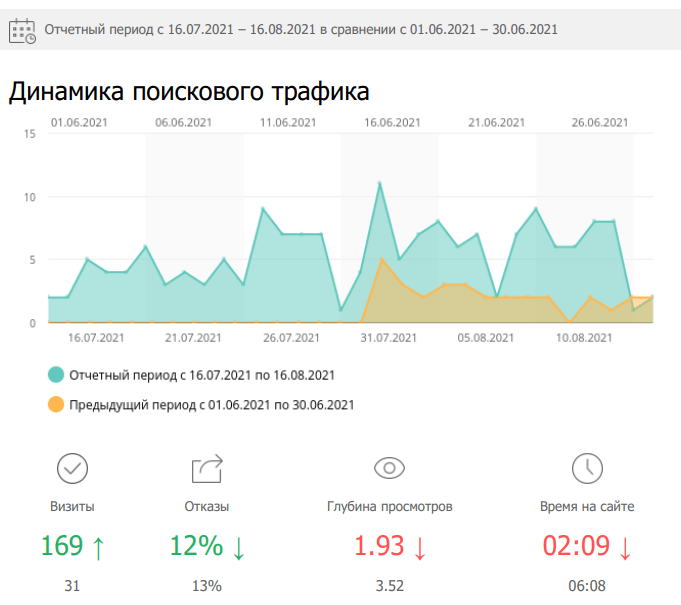This screenshot has width=681, height=605.
Task: Click the visits value 169
Action: pyautogui.click(x=62, y=546)
